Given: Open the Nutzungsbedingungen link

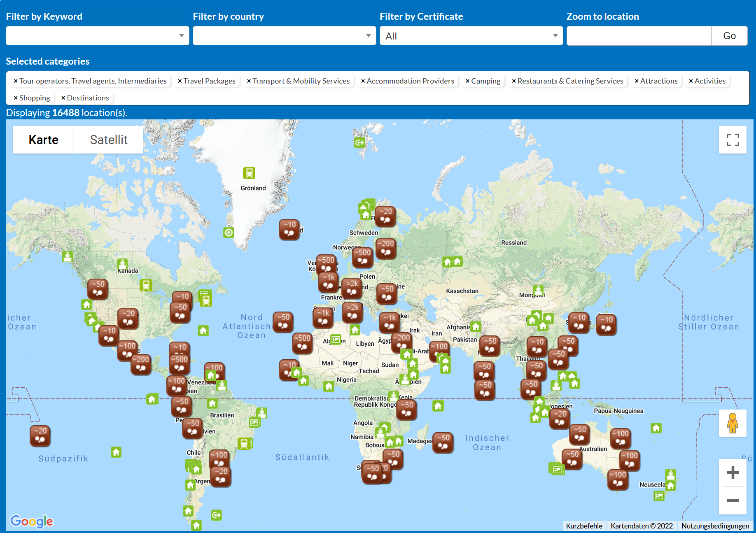Looking at the screenshot, I should [715, 526].
